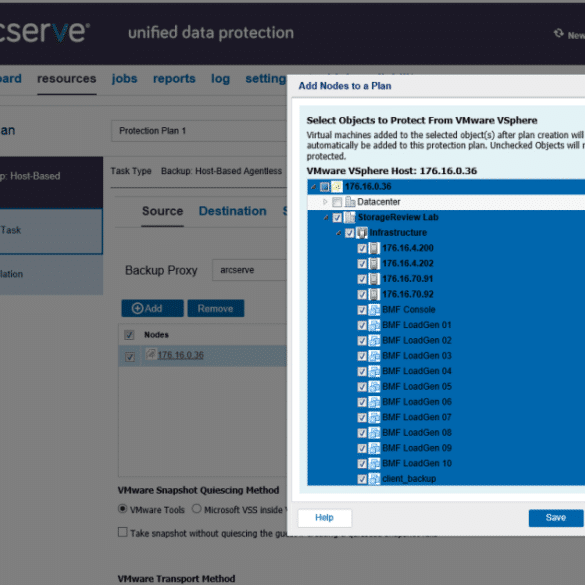Click the Infrastructure cluster icon
Viewport: 585px width, 585px height.
click(x=362, y=233)
